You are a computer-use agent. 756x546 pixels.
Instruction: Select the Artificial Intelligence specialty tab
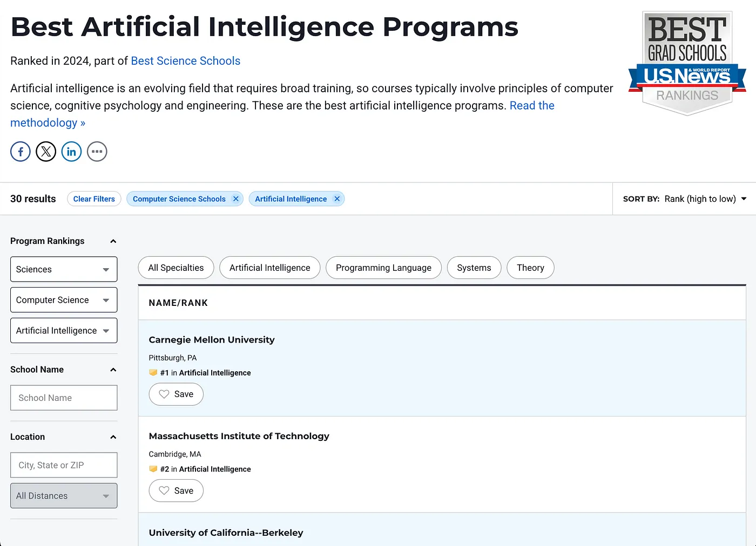coord(270,268)
